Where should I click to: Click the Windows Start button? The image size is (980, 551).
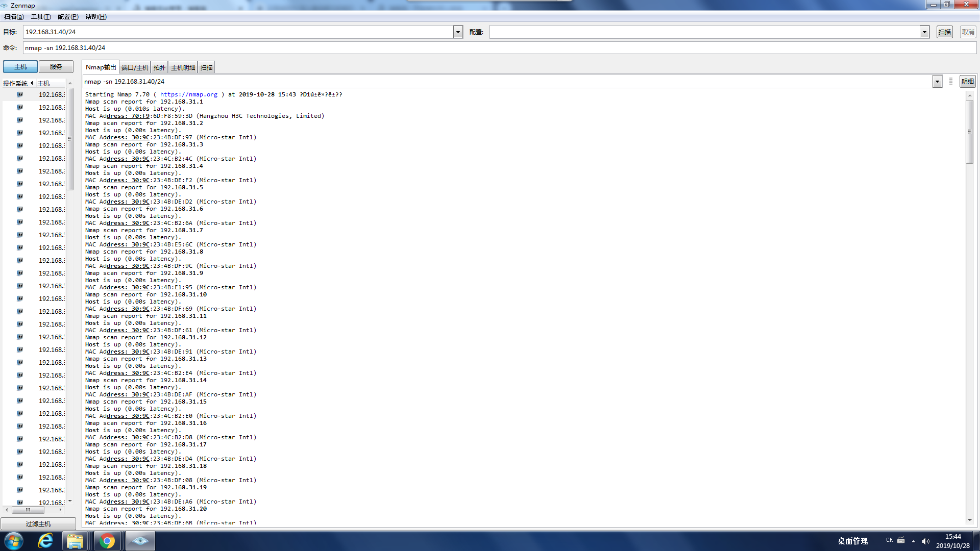click(14, 541)
